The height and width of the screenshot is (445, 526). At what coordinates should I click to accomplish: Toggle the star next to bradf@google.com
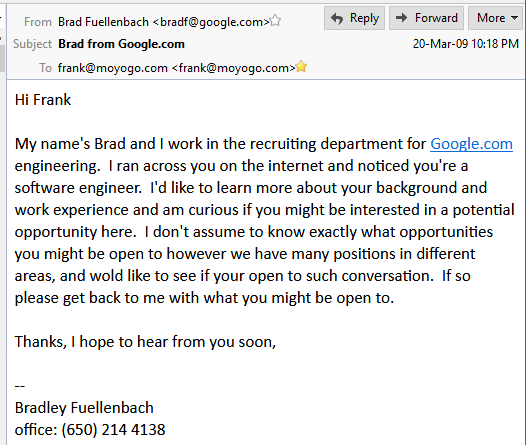[275, 21]
